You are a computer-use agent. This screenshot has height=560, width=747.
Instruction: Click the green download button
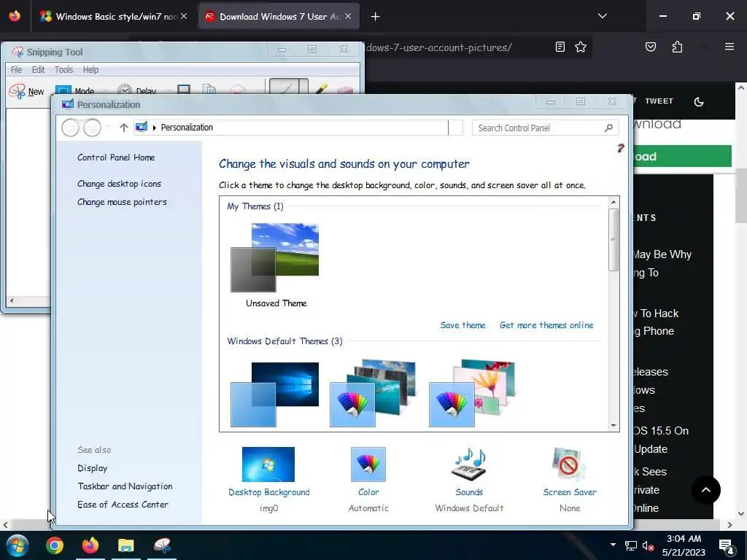click(682, 156)
